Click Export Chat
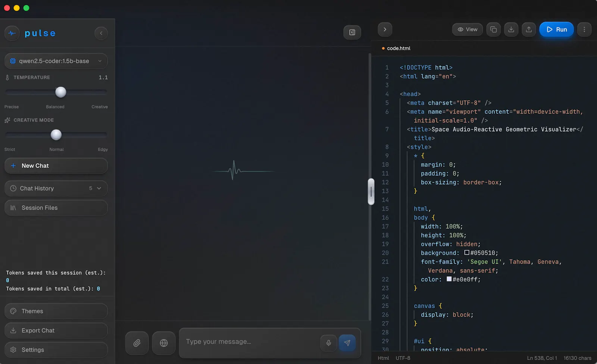 (x=56, y=330)
